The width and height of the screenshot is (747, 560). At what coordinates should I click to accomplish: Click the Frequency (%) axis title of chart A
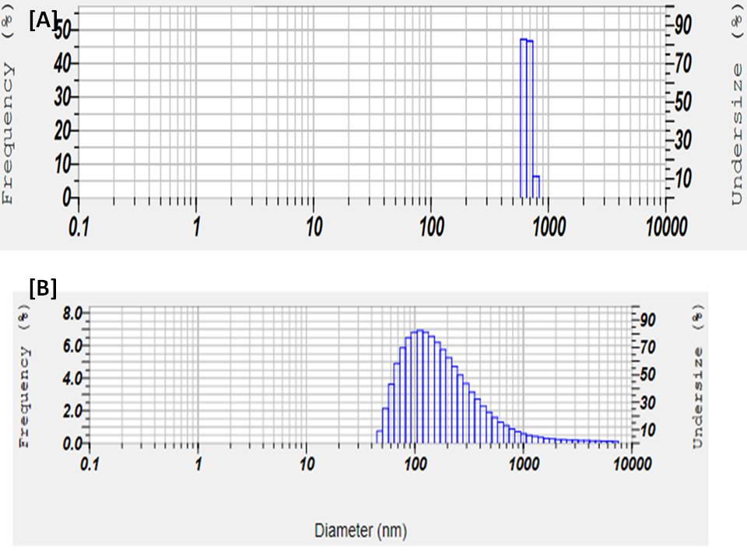(x=9, y=113)
